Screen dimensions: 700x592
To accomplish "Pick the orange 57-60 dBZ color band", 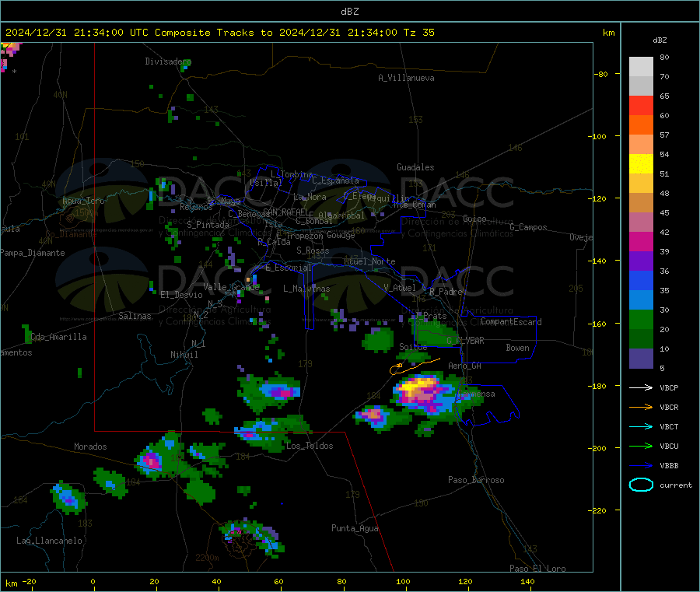I will [641, 125].
